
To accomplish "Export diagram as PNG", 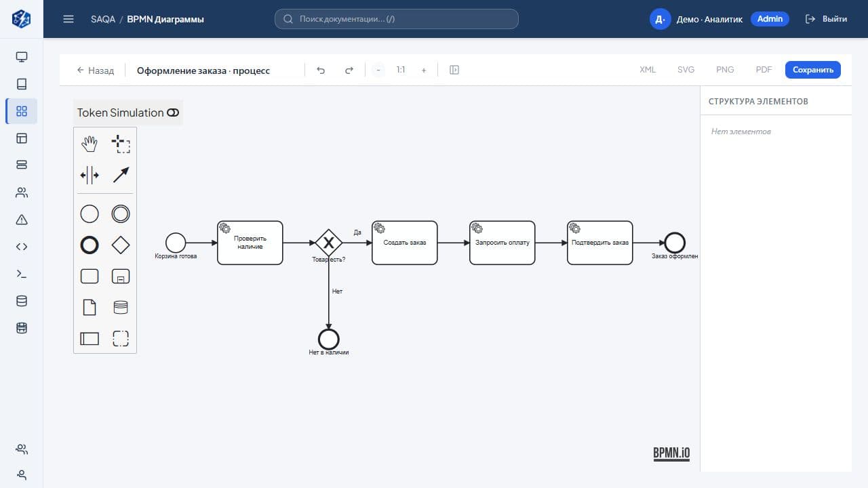I will [x=725, y=70].
